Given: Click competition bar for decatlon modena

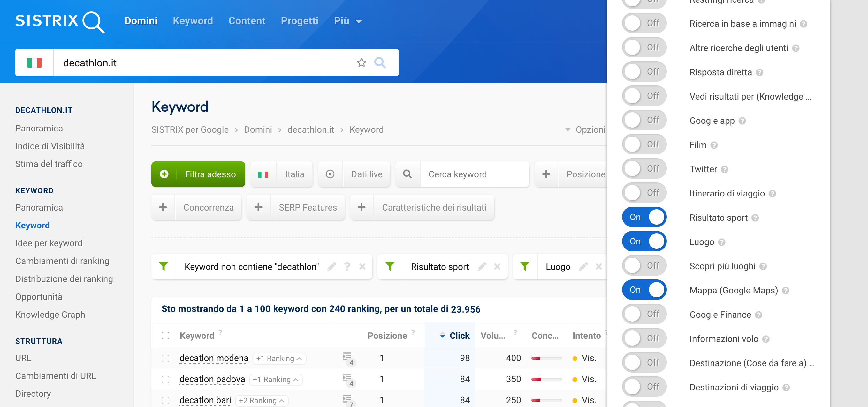Looking at the screenshot, I should (546, 358).
